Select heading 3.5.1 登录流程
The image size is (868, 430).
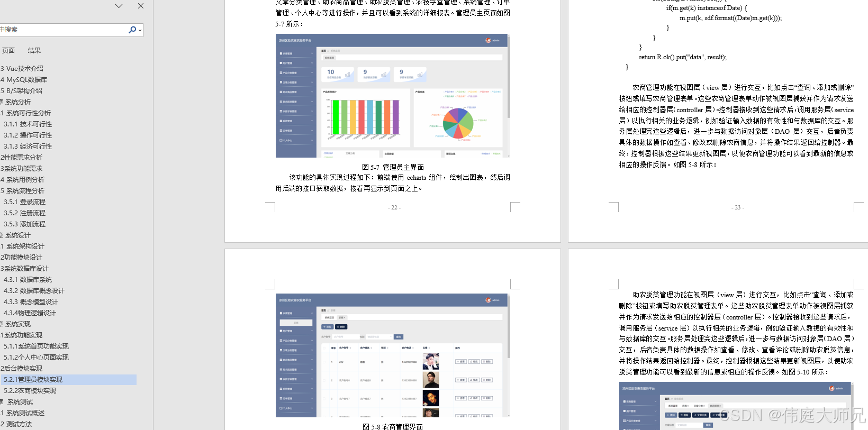25,202
